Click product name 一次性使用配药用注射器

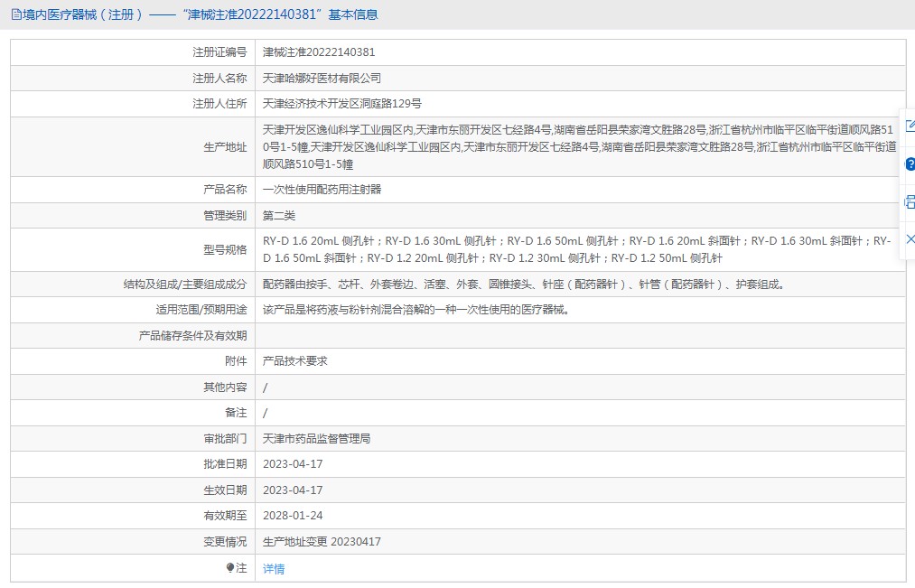[322, 190]
